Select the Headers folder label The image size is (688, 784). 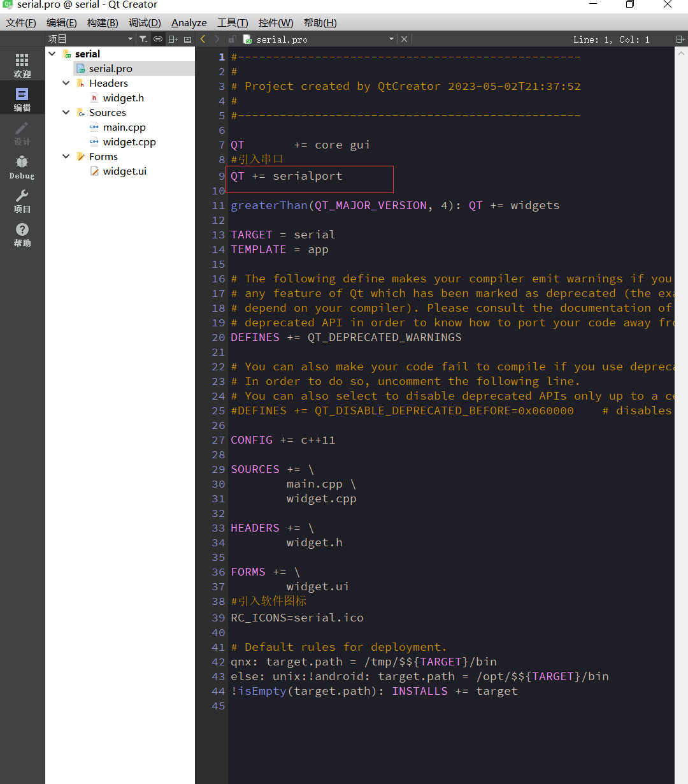pos(108,83)
